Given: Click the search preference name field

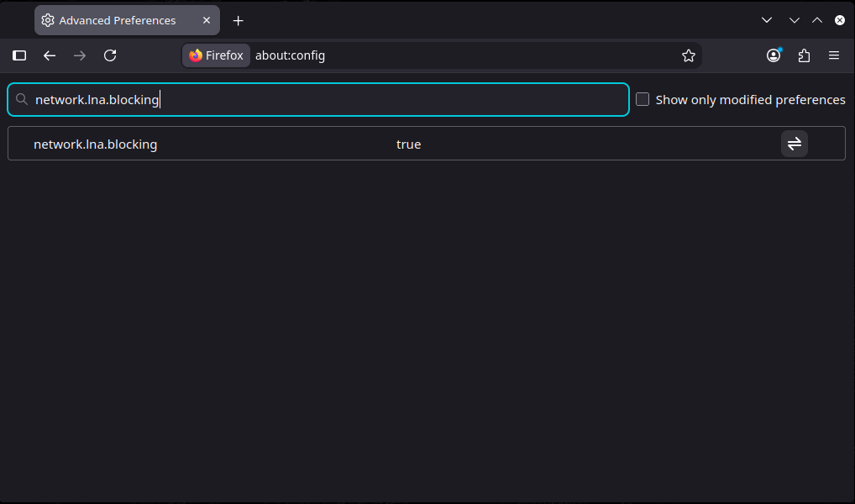Looking at the screenshot, I should point(318,99).
